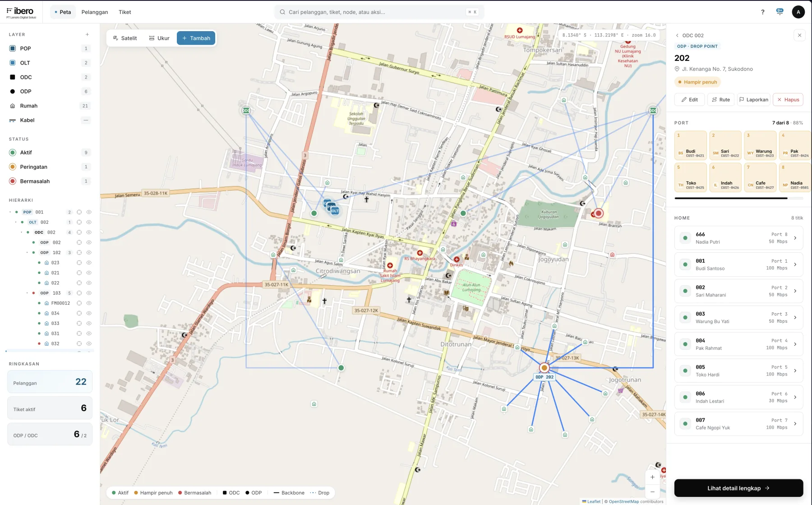Locate ODP 102 using its target icon
The image size is (812, 505).
[x=79, y=253]
